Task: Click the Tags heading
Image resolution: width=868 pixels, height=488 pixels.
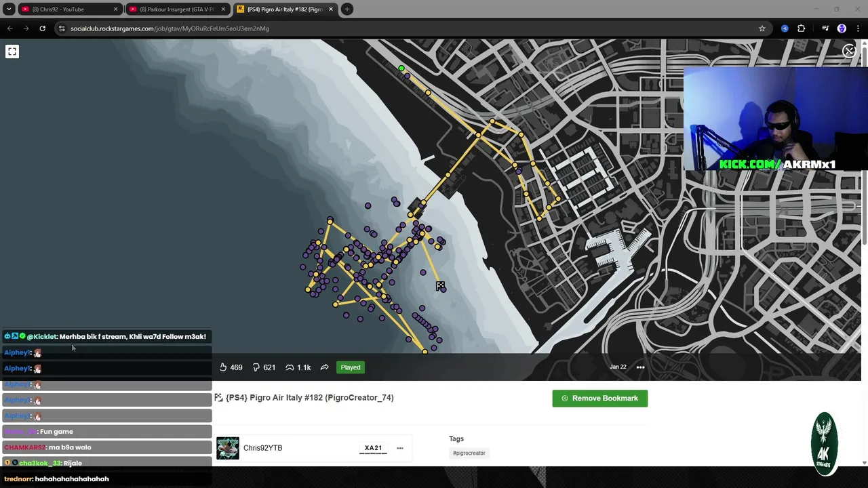Action: 456,439
